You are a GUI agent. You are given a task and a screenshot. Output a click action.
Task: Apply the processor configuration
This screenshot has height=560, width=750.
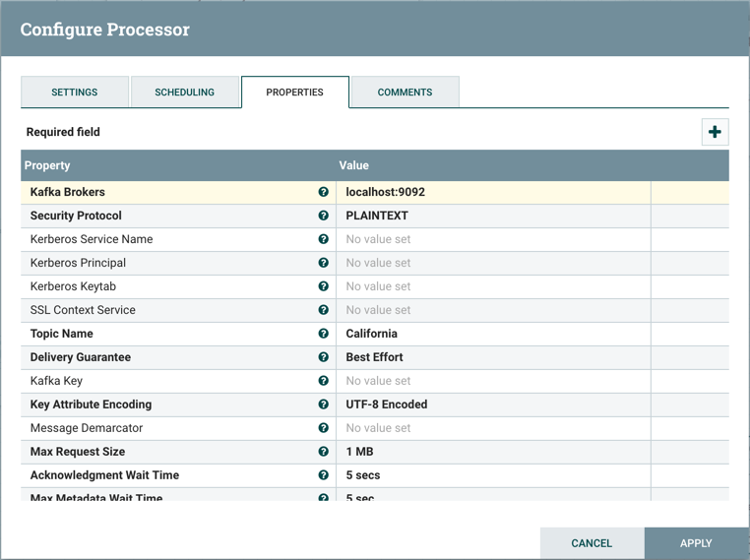click(x=696, y=543)
